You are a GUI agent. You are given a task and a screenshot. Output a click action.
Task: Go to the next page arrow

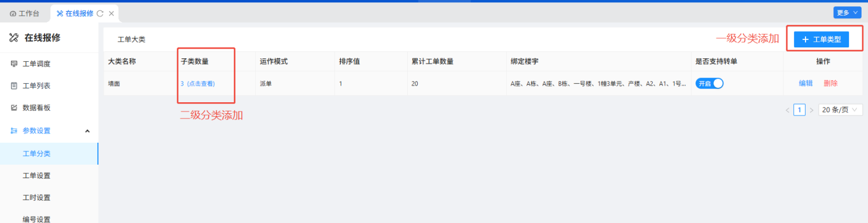pos(811,110)
